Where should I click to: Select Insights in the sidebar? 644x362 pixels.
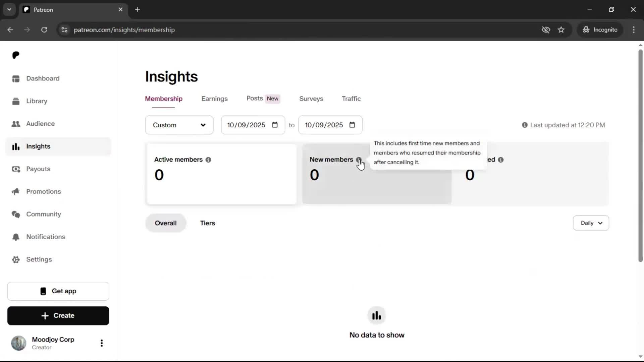point(58,146)
